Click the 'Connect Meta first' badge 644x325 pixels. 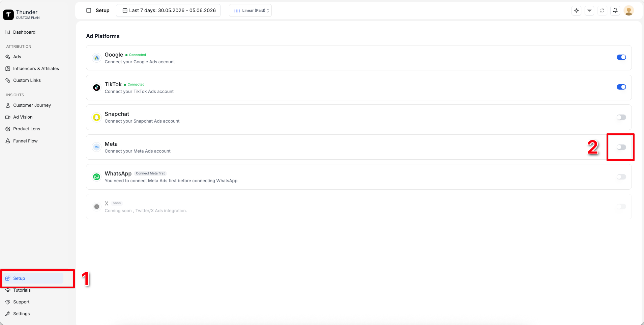point(150,173)
